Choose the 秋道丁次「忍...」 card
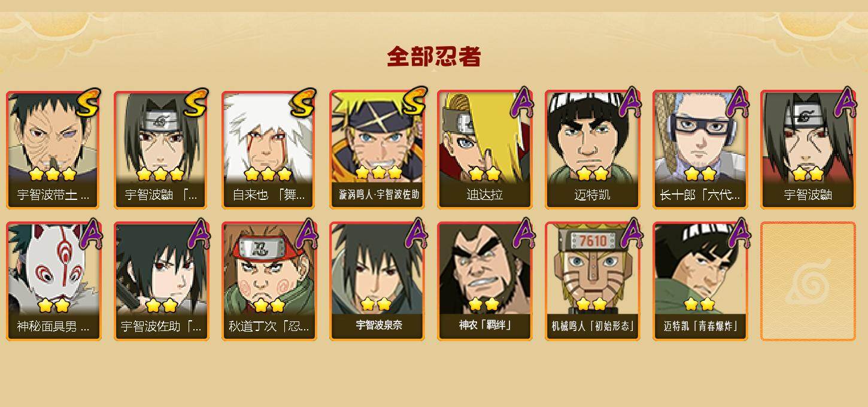Viewport: 868px width, 407px height. coord(269,281)
